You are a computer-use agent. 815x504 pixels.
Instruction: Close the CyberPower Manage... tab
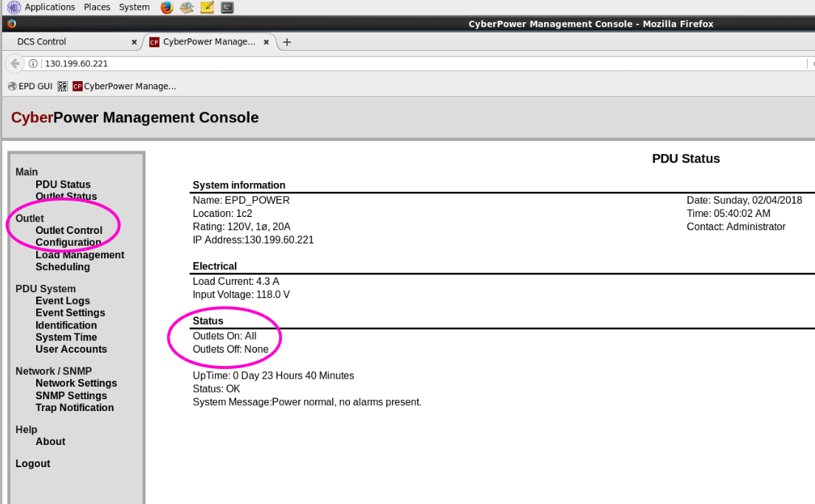[266, 42]
